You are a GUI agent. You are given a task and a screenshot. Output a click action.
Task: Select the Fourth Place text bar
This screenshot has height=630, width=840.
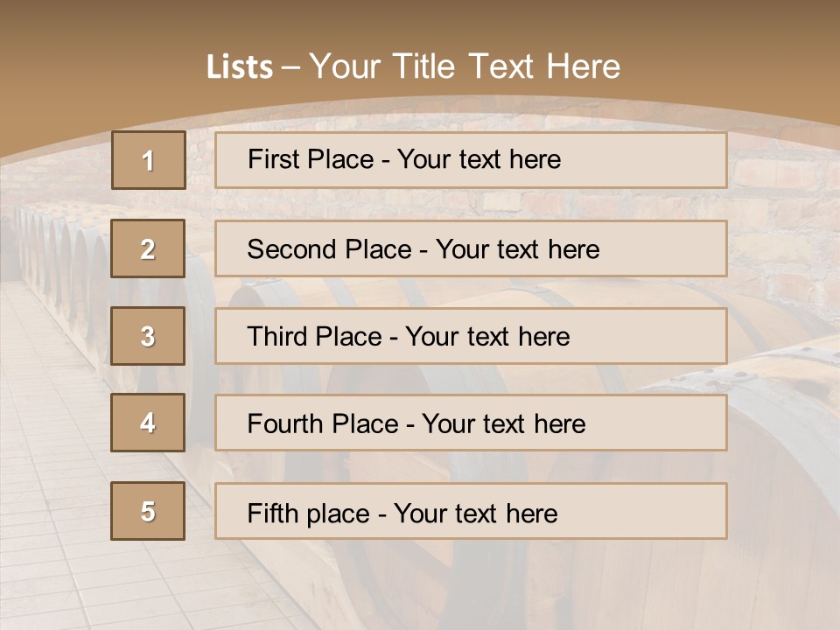[x=471, y=423]
